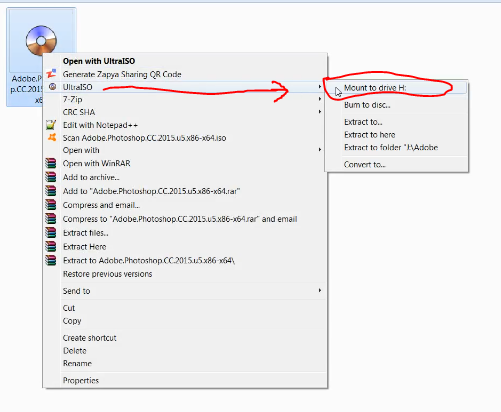Click the UltraISO disc icon in menu
This screenshot has height=412, width=501.
52,87
